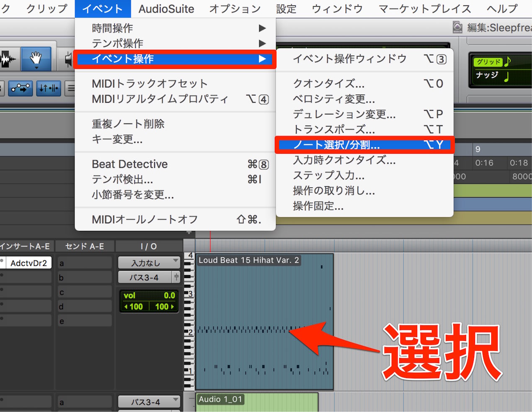Choose トランスポーズ...

[x=364, y=129]
